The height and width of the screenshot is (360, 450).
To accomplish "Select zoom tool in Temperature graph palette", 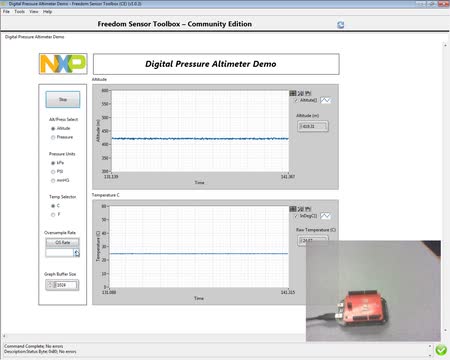I will pyautogui.click(x=300, y=209).
